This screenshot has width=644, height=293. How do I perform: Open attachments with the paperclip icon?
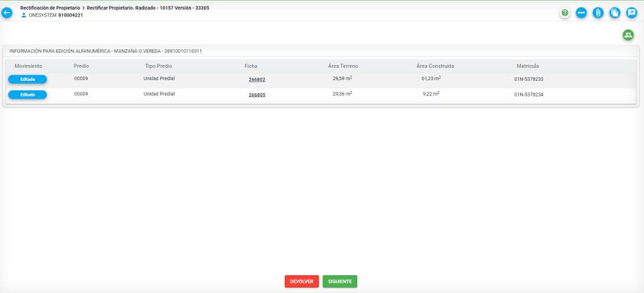coord(598,13)
